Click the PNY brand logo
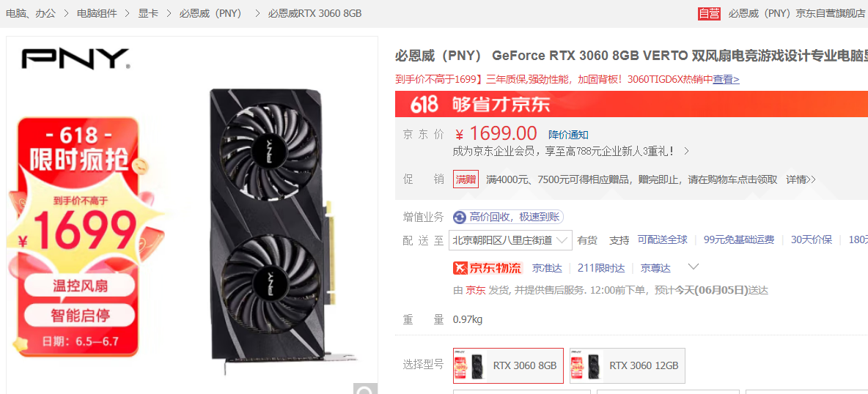The height and width of the screenshot is (394, 868). tap(76, 59)
